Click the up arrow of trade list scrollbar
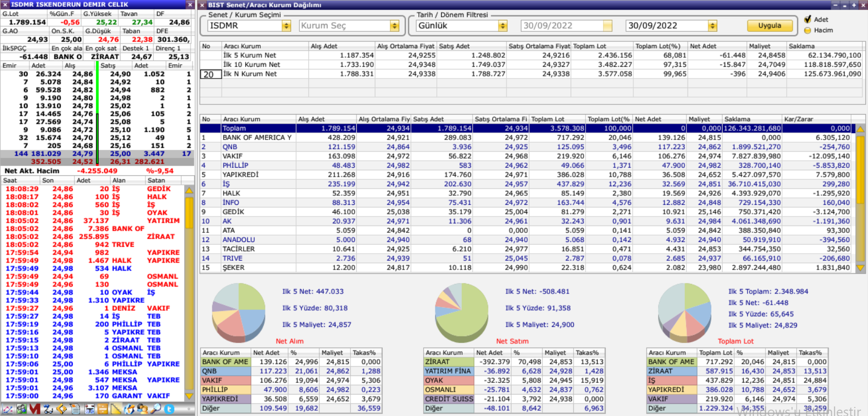The height and width of the screenshot is (416, 868). point(190,189)
